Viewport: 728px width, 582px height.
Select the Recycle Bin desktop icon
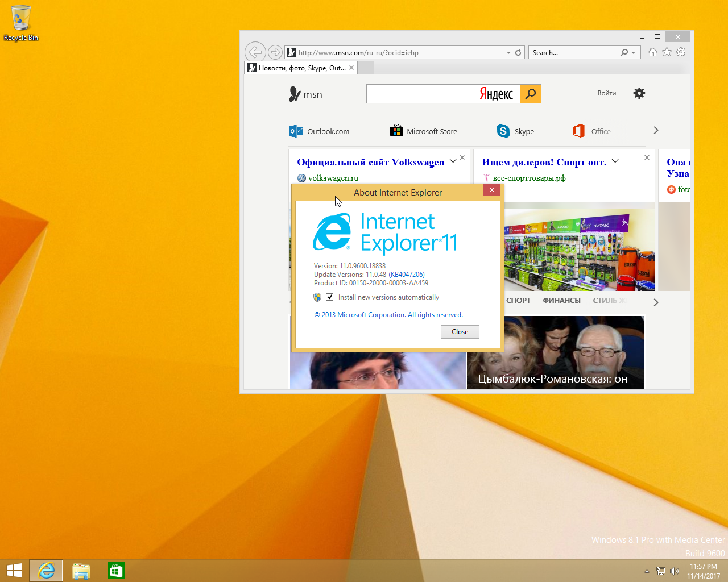[21, 24]
